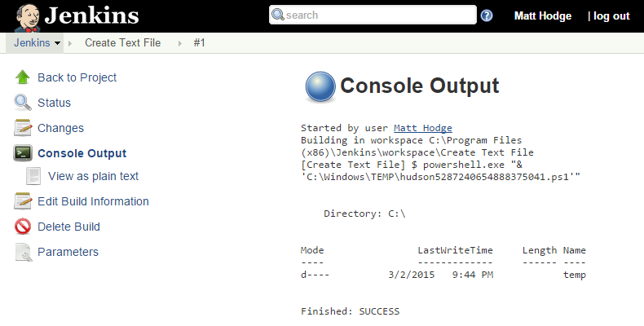Go to build #1 breadcrumb
Screen dimensions: 644x326
199,43
